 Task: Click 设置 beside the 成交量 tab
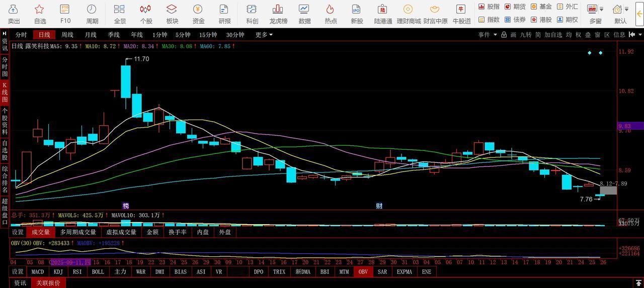click(x=18, y=232)
